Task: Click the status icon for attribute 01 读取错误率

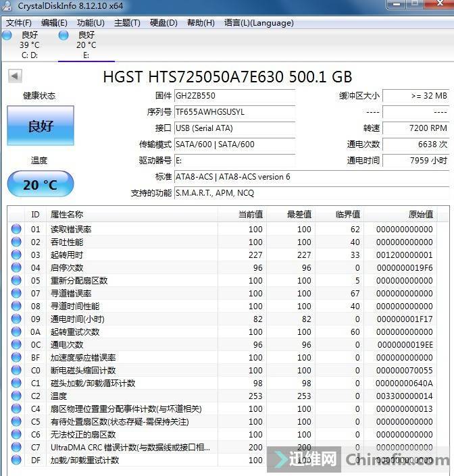Action: 16,230
